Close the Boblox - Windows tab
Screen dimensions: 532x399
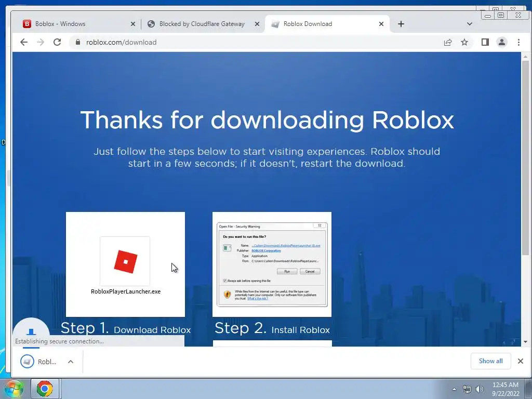(133, 24)
